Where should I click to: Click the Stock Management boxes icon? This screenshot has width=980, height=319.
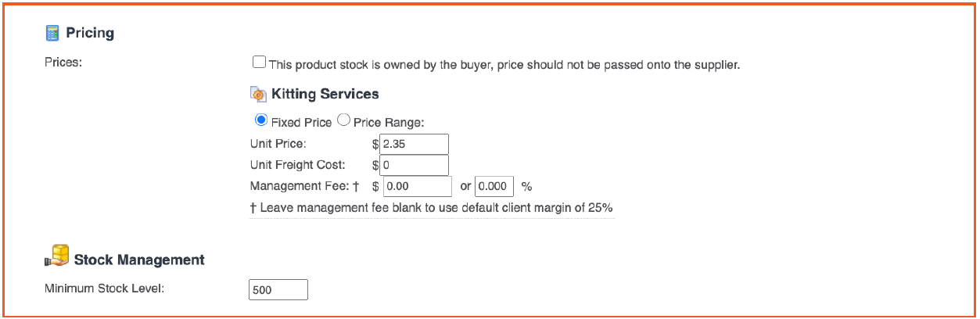point(56,258)
